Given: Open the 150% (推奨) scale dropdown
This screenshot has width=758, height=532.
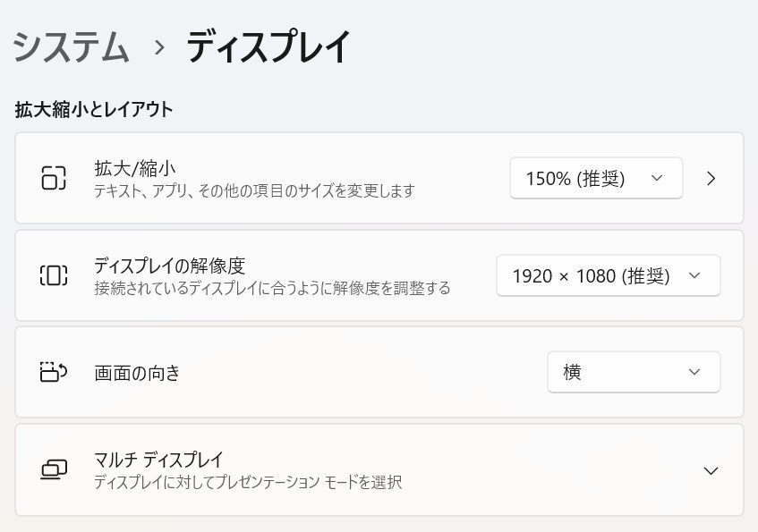Looking at the screenshot, I should coord(595,178).
